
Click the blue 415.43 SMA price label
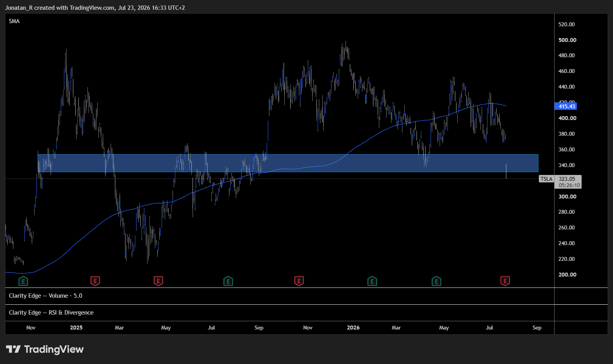pyautogui.click(x=567, y=106)
